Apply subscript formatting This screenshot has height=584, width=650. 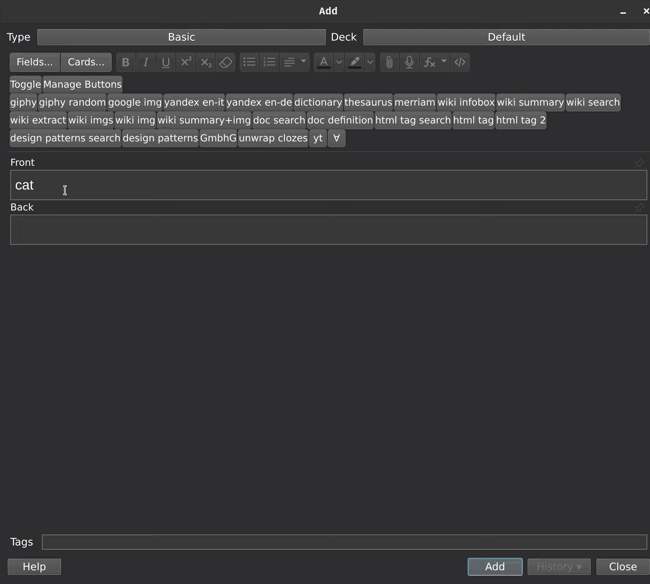tap(206, 62)
